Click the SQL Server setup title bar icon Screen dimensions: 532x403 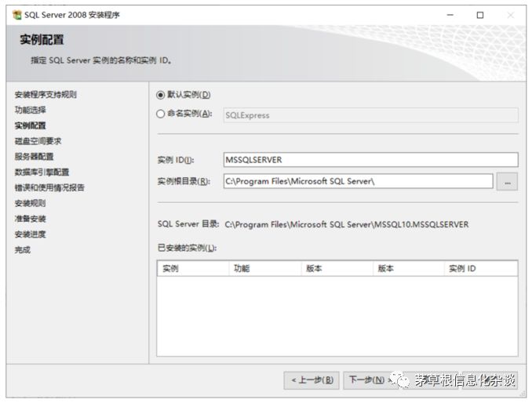pos(17,15)
